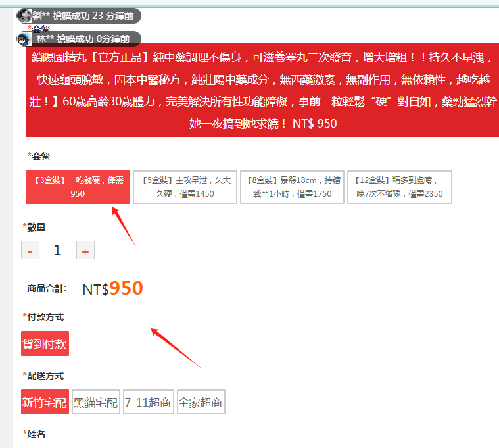Pick 全家超商 as delivery method
499x448 pixels.
(x=201, y=403)
